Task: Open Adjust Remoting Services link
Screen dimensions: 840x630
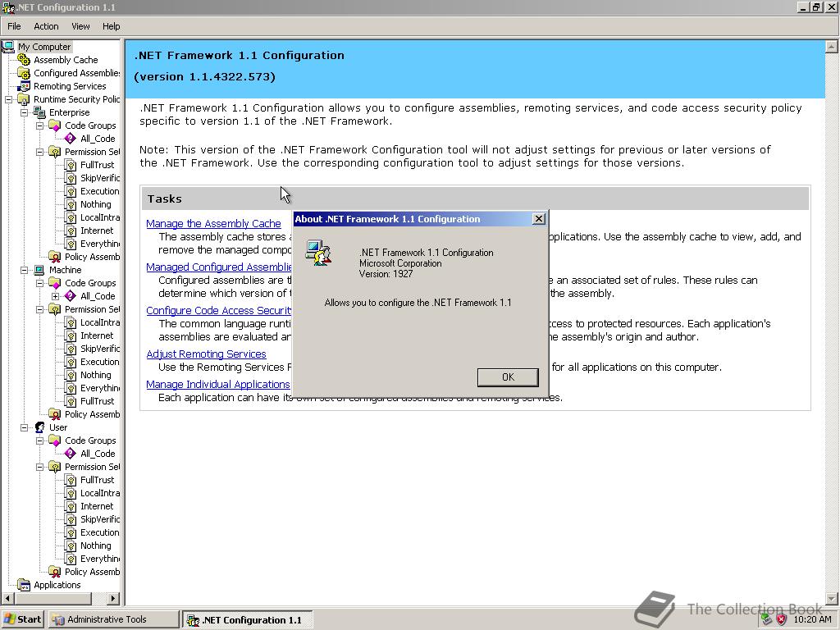Action: point(206,354)
